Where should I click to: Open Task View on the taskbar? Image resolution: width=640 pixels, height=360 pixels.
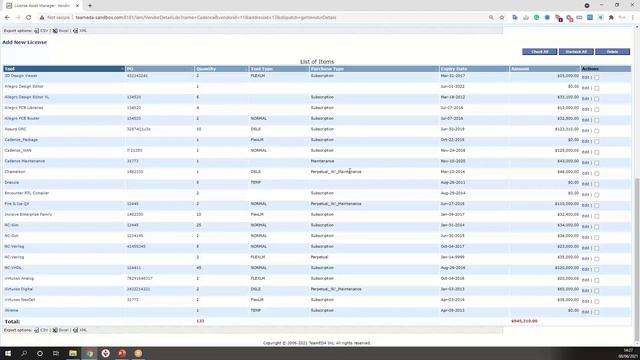(x=56, y=353)
